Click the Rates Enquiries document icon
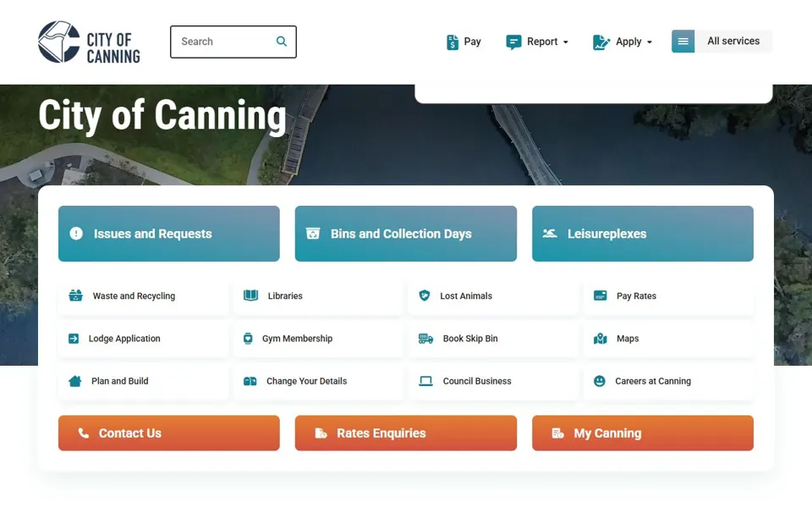 point(321,433)
